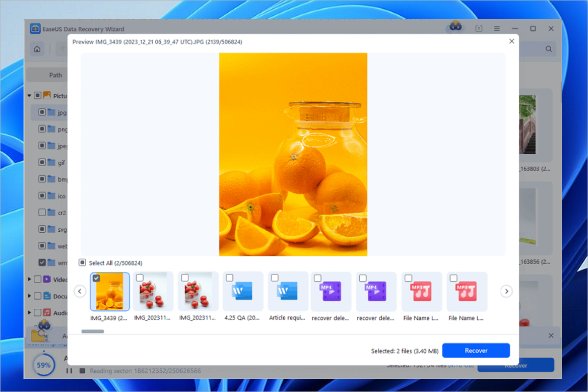Click the upgrade arrow icon in title bar
Screen dimensions: 588x392
pyautogui.click(x=479, y=29)
